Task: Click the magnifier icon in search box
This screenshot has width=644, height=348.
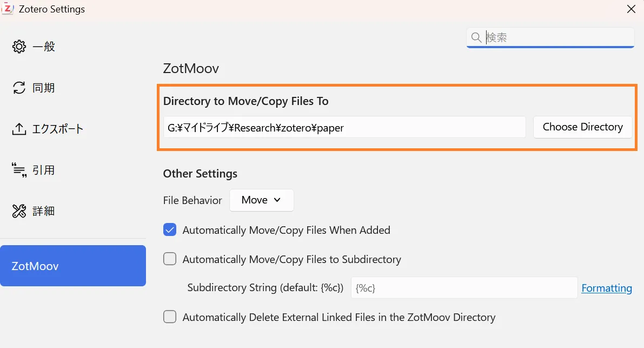Action: point(476,37)
